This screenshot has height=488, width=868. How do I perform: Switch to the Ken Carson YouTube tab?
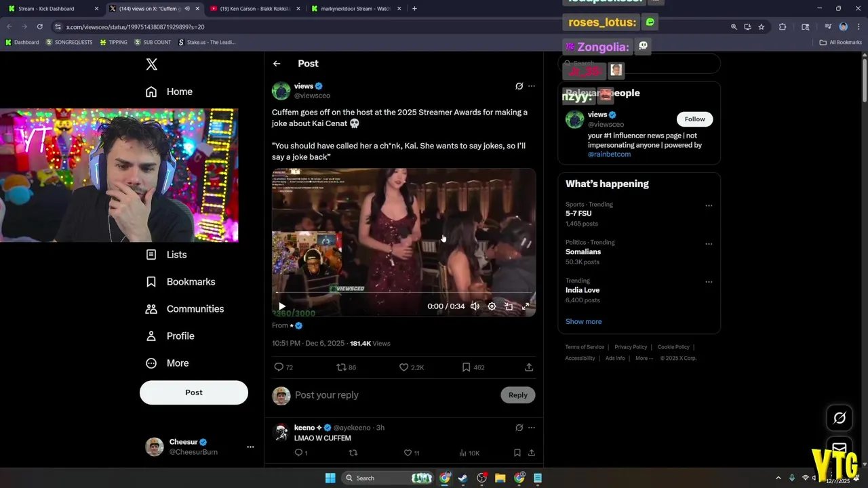click(255, 9)
